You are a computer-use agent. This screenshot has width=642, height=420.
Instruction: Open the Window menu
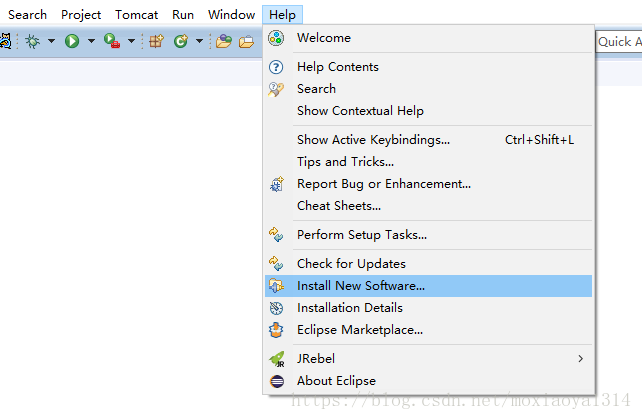(x=231, y=15)
